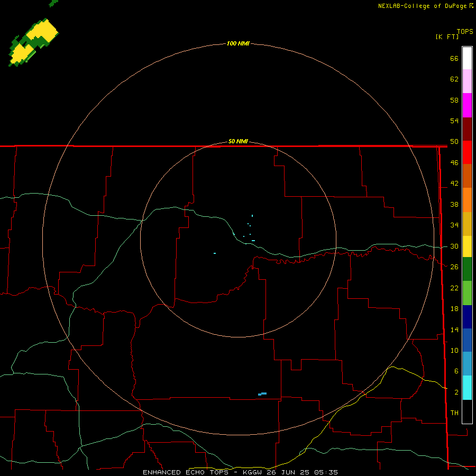Pick the navy blue legend swatch

[467, 317]
